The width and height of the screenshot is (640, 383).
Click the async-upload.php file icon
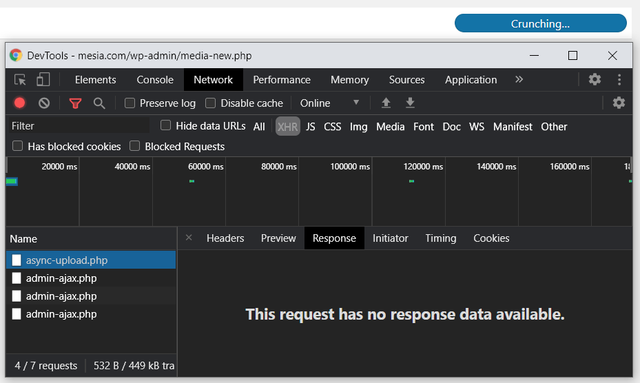16,260
